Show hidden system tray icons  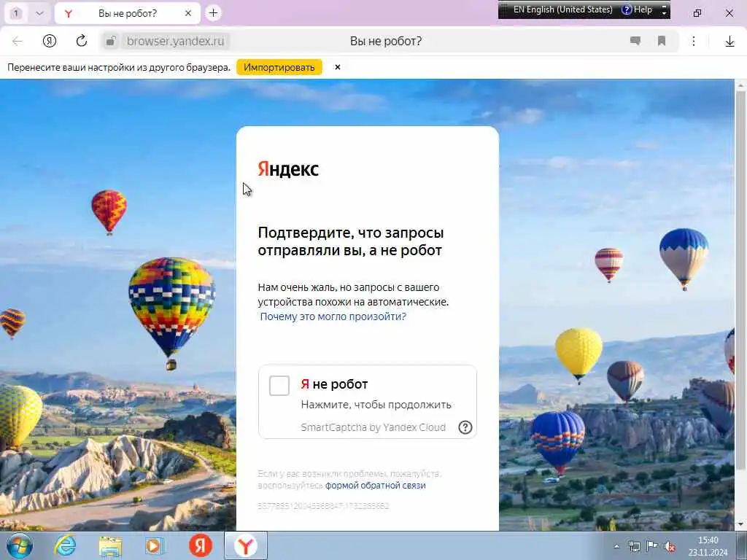point(616,547)
